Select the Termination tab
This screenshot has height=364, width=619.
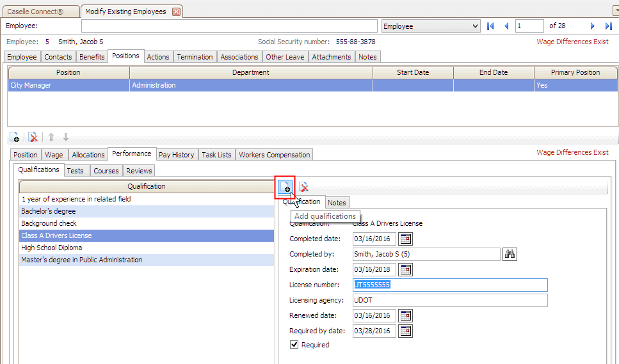(x=195, y=57)
